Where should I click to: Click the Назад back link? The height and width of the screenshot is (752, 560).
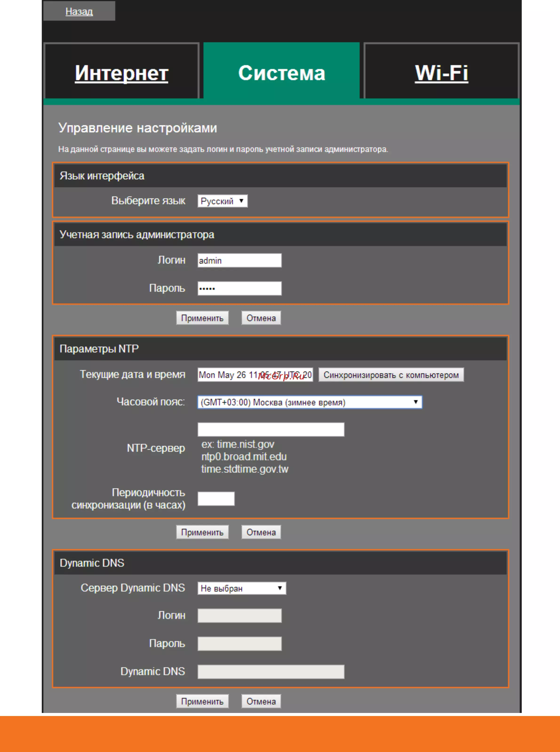[79, 12]
